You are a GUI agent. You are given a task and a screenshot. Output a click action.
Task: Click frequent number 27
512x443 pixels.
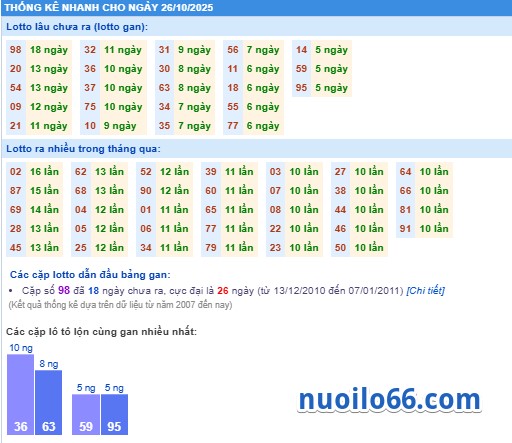(x=340, y=172)
